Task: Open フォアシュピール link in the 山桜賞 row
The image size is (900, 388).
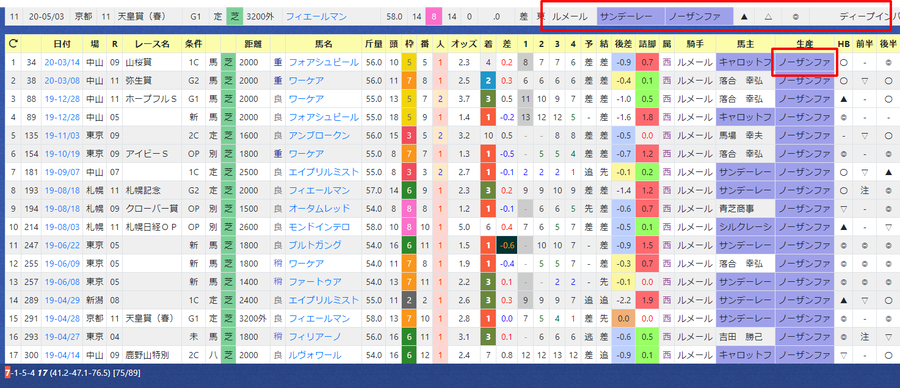Action: pos(324,61)
